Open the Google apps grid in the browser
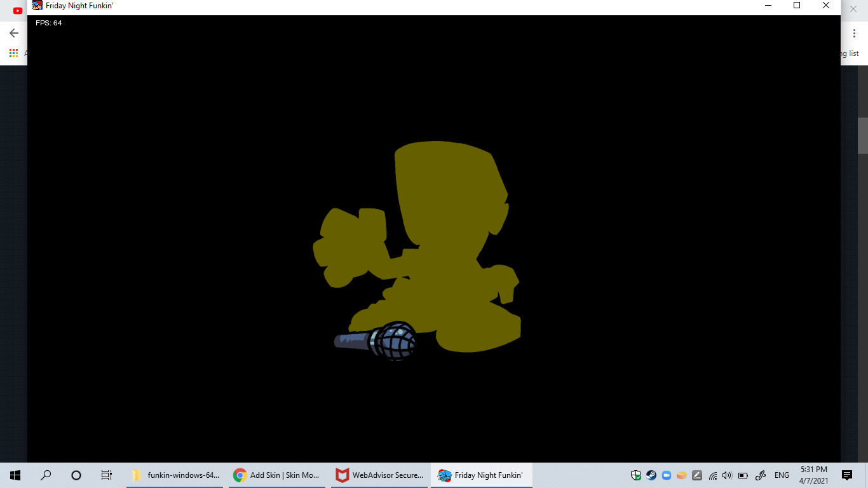 (14, 53)
